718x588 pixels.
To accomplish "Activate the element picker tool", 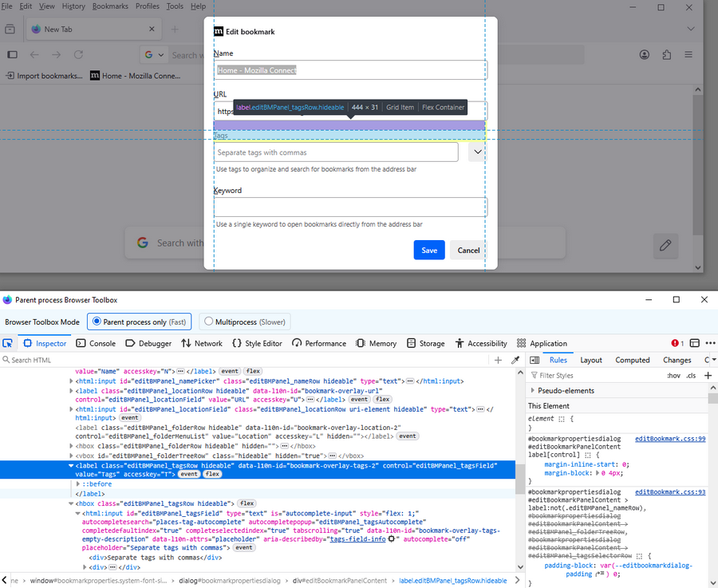I will (x=8, y=343).
